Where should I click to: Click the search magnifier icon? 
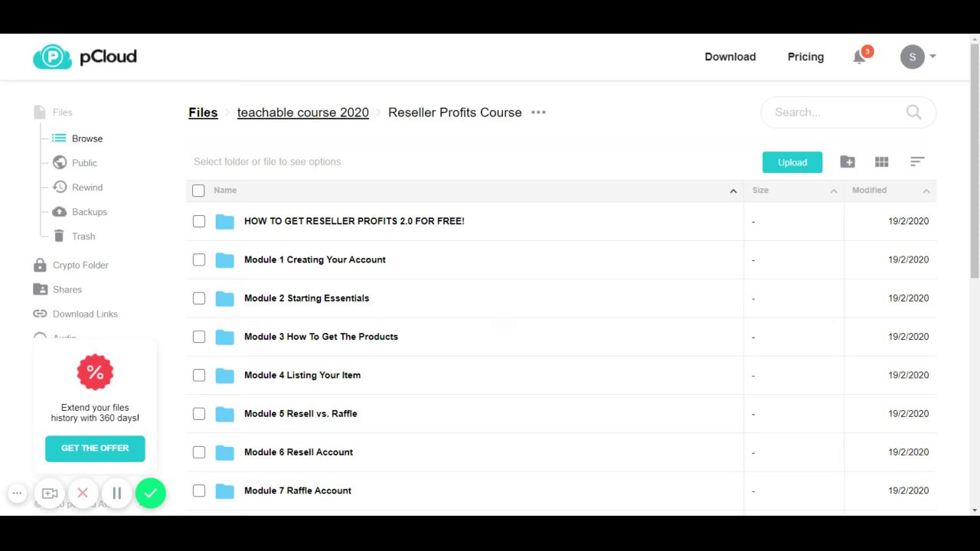pyautogui.click(x=913, y=112)
